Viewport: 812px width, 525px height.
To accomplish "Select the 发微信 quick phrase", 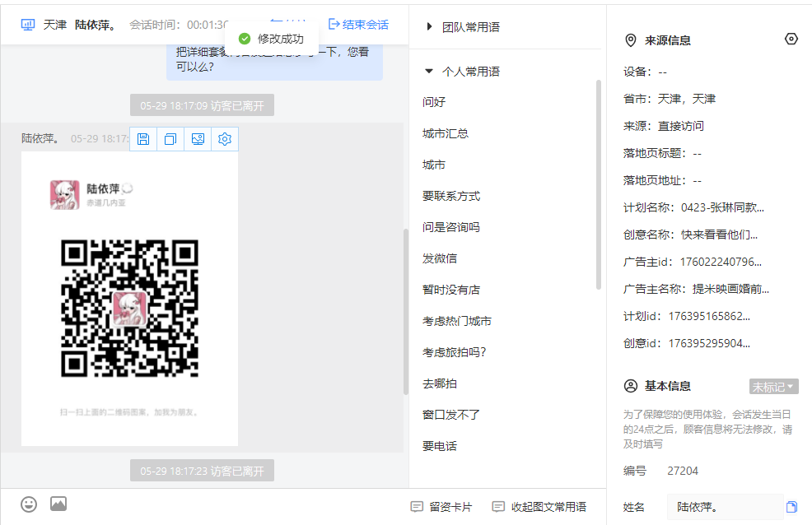I will (440, 258).
